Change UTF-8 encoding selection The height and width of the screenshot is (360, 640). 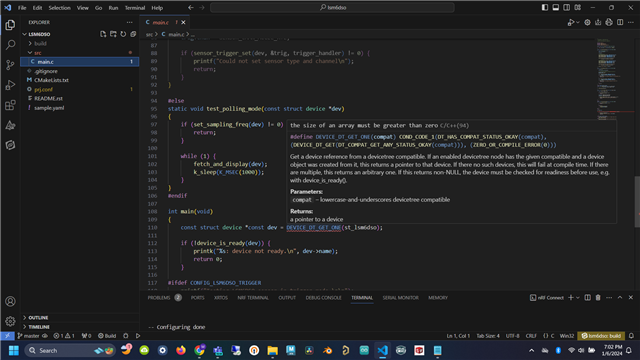point(513,336)
